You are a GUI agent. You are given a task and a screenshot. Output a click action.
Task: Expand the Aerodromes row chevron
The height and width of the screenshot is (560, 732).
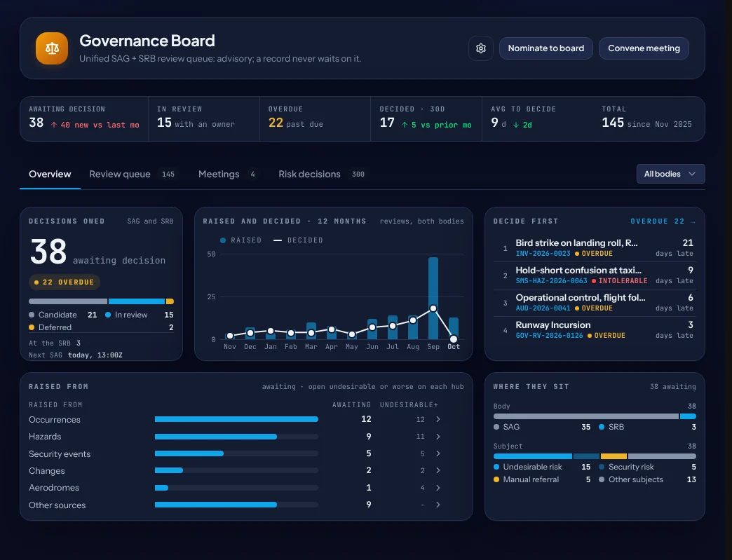tap(438, 488)
